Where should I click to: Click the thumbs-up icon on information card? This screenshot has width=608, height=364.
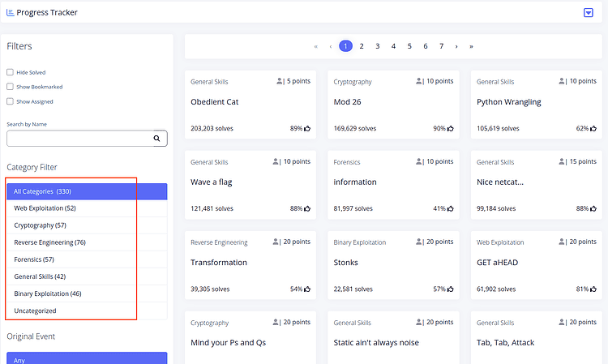(450, 208)
